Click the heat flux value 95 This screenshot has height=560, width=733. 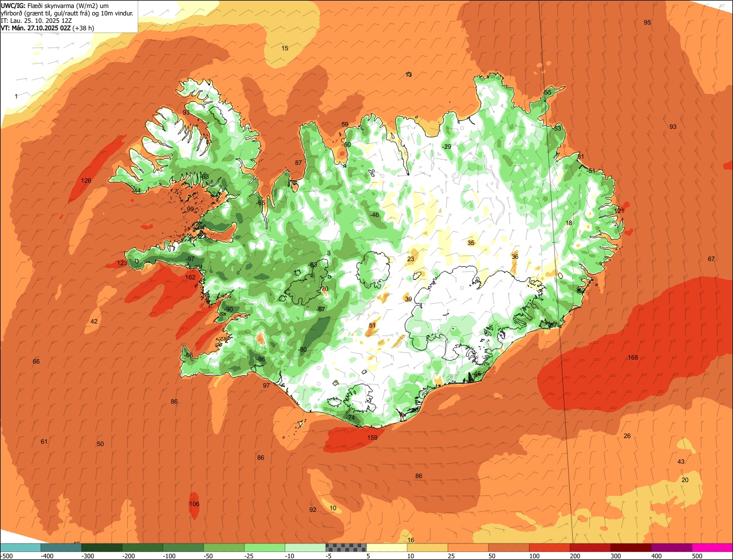pyautogui.click(x=647, y=23)
